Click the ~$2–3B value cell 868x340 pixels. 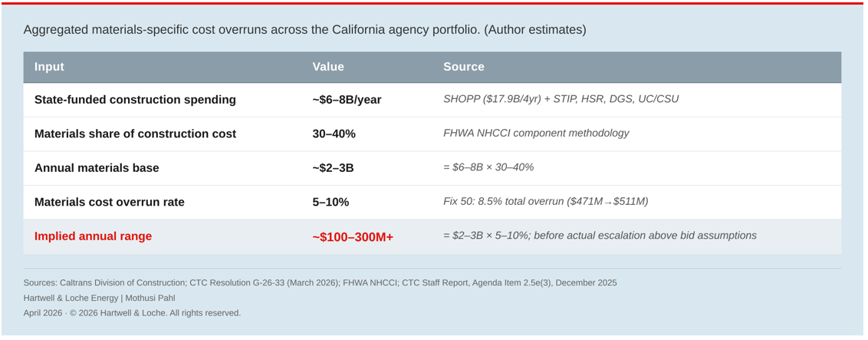tap(333, 168)
